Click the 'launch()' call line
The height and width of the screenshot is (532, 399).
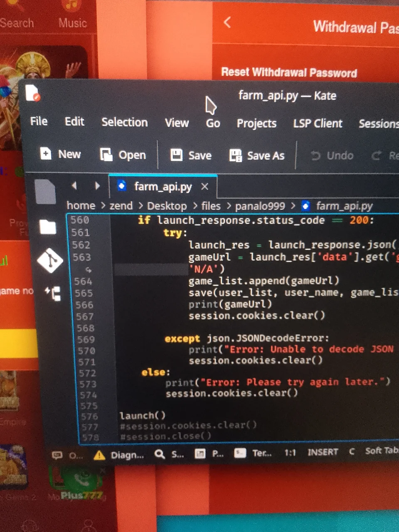pos(143,415)
